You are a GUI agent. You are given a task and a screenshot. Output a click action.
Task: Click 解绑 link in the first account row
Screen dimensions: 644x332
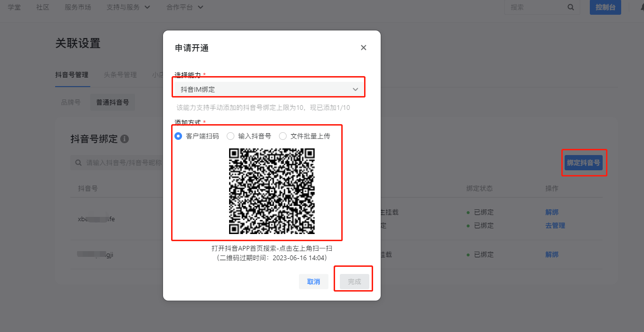pos(552,212)
